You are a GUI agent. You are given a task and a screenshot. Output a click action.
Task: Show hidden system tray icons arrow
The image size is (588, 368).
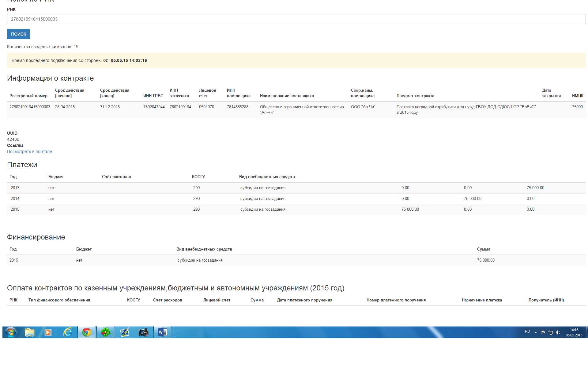(x=536, y=332)
